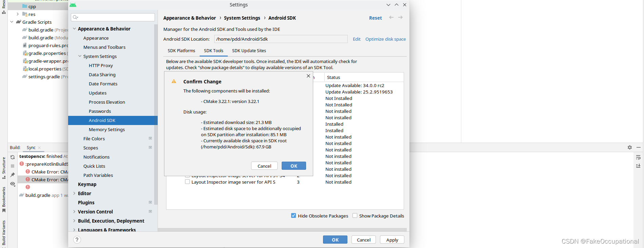Click scroll to end icon in Build output

click(638, 166)
